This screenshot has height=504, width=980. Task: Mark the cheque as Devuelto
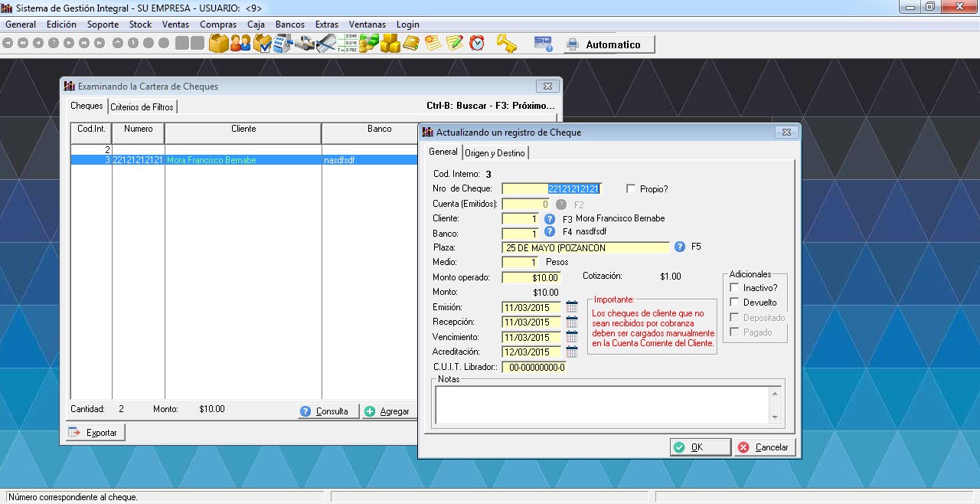[734, 303]
